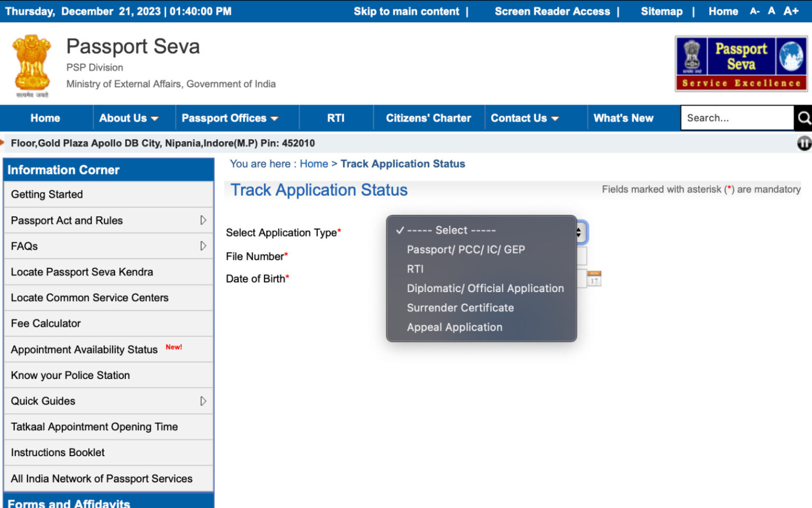This screenshot has height=508, width=812.
Task: Visit Appointment Availability Status page
Action: click(84, 349)
